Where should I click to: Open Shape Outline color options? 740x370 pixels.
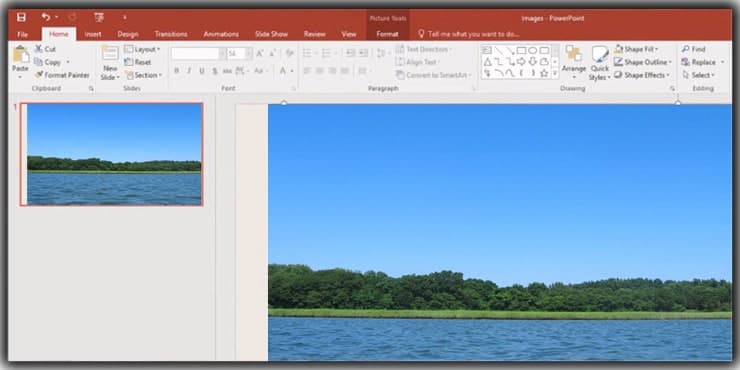click(x=643, y=62)
